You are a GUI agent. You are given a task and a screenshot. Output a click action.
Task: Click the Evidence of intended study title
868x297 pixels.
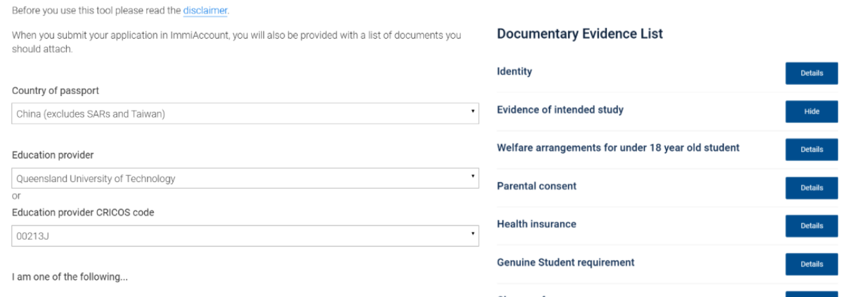560,109
